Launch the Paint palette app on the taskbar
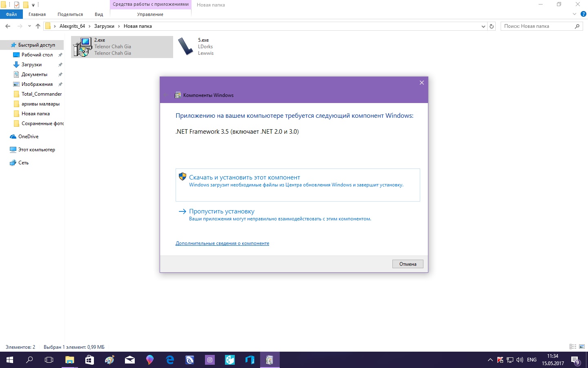The image size is (588, 368). click(110, 360)
